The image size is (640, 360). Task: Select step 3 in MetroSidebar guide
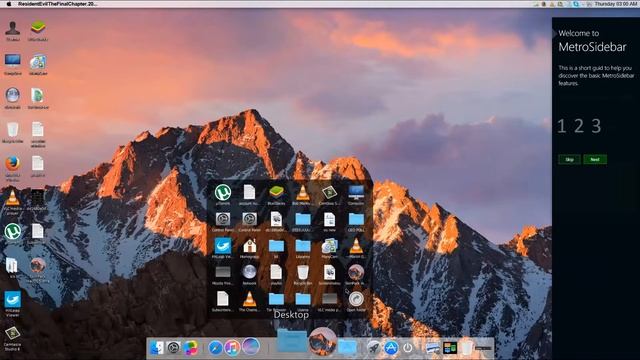pos(596,126)
